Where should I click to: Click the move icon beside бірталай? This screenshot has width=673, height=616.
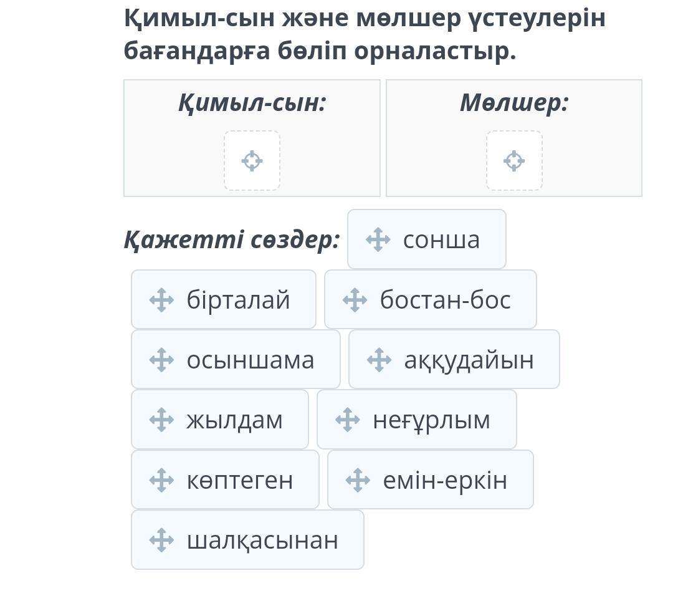click(161, 300)
